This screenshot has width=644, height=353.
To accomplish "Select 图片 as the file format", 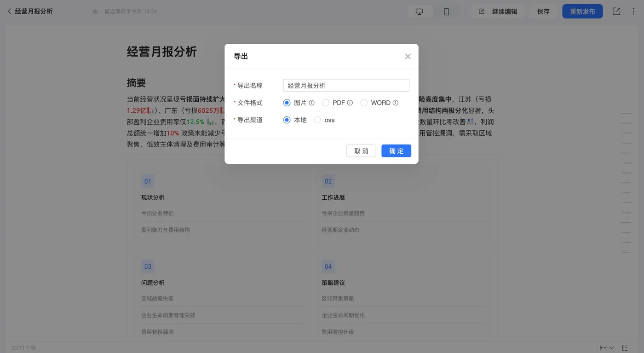I will (287, 103).
